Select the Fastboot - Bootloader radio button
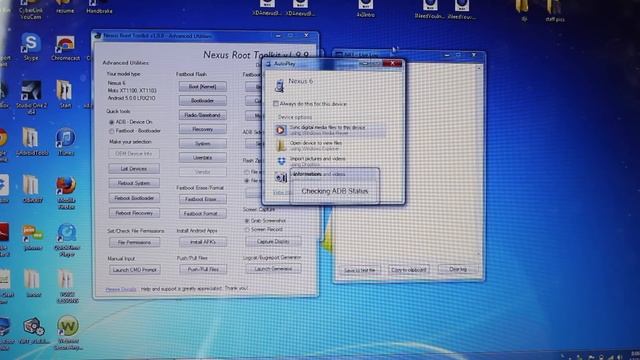Screen dimensions: 640x360 [111, 131]
